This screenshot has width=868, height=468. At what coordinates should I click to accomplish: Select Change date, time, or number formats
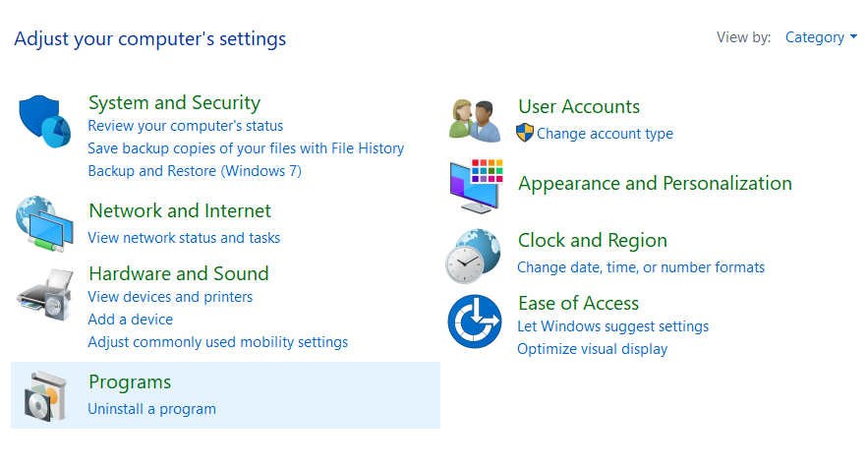(x=641, y=267)
